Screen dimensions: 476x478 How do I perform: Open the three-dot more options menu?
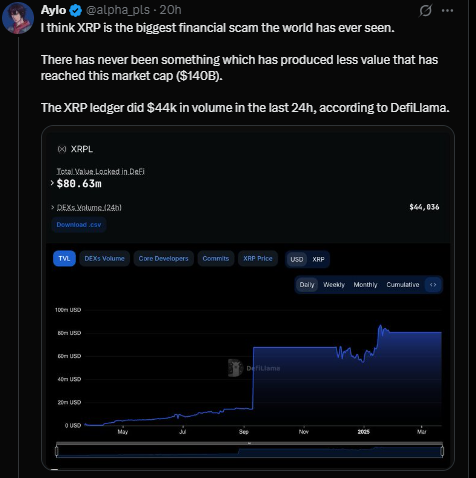click(447, 10)
